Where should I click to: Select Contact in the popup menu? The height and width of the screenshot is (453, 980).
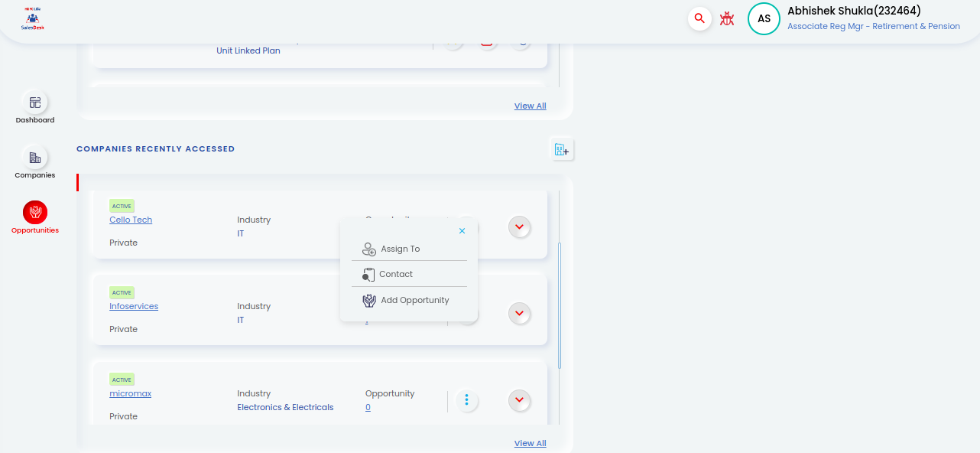(x=409, y=274)
